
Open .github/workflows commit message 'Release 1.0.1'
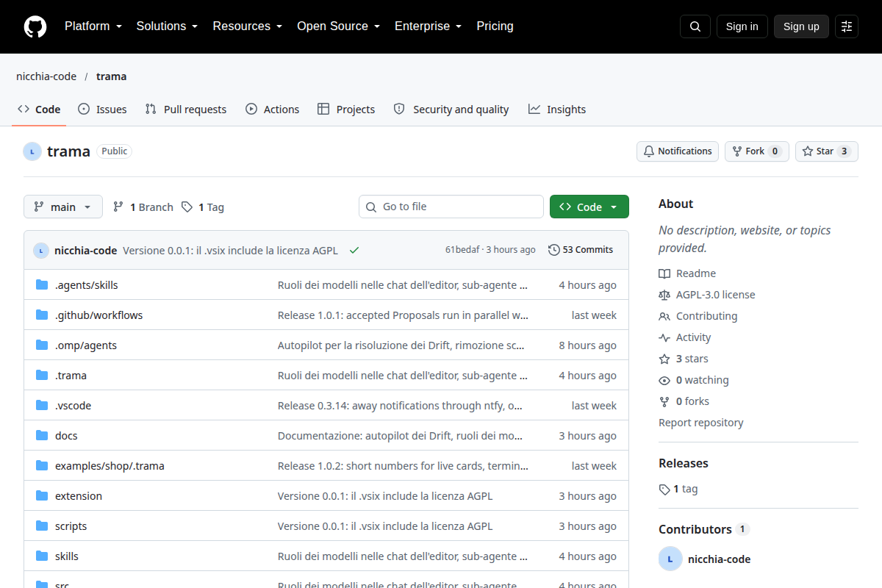pyautogui.click(x=403, y=315)
